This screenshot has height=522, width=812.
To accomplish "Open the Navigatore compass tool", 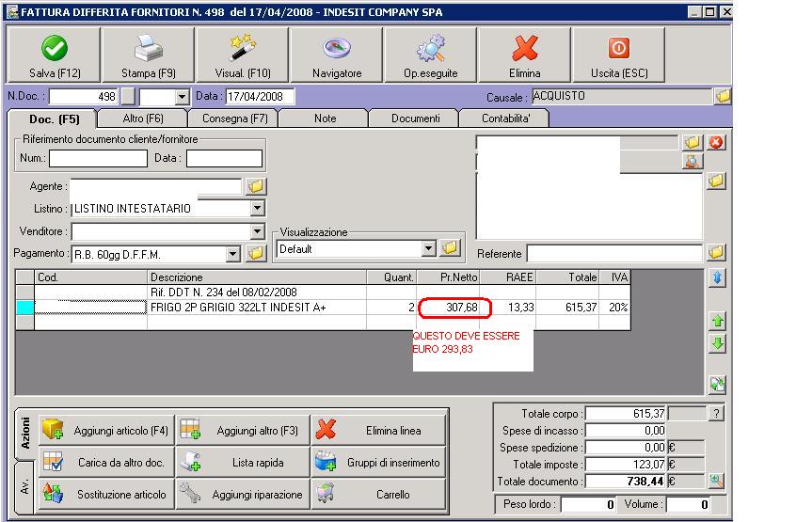I will tap(337, 55).
